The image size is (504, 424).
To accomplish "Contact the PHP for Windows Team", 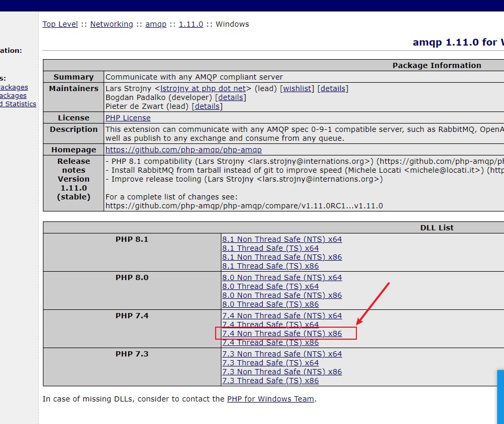I will pyautogui.click(x=271, y=398).
